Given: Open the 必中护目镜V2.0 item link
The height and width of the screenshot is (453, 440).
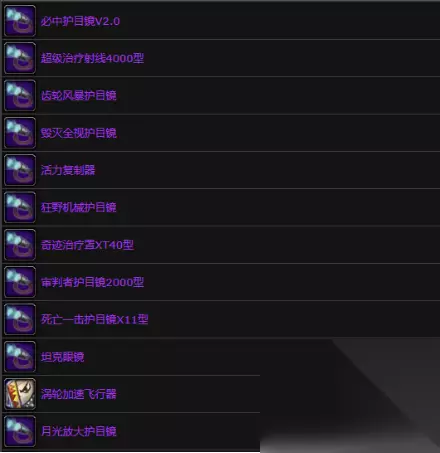Looking at the screenshot, I should pyautogui.click(x=80, y=21).
